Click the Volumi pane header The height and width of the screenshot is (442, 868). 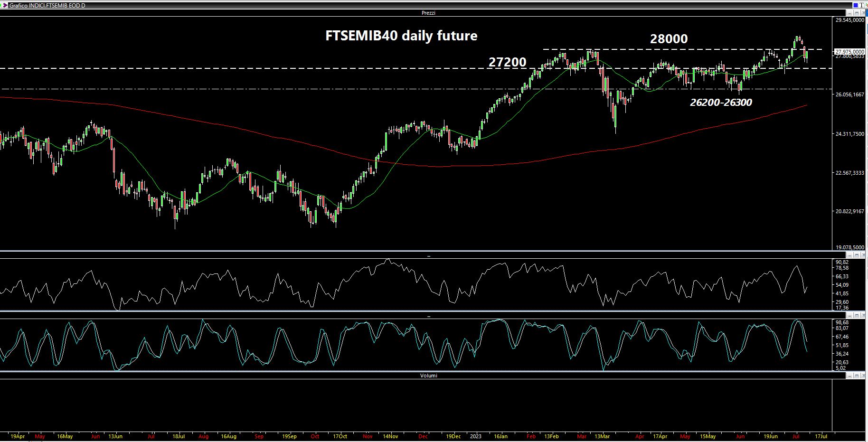428,376
